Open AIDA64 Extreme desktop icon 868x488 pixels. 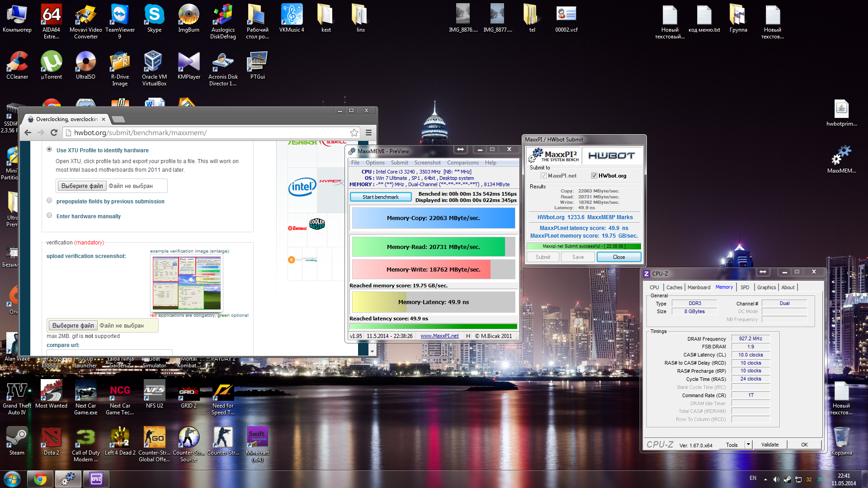(51, 21)
